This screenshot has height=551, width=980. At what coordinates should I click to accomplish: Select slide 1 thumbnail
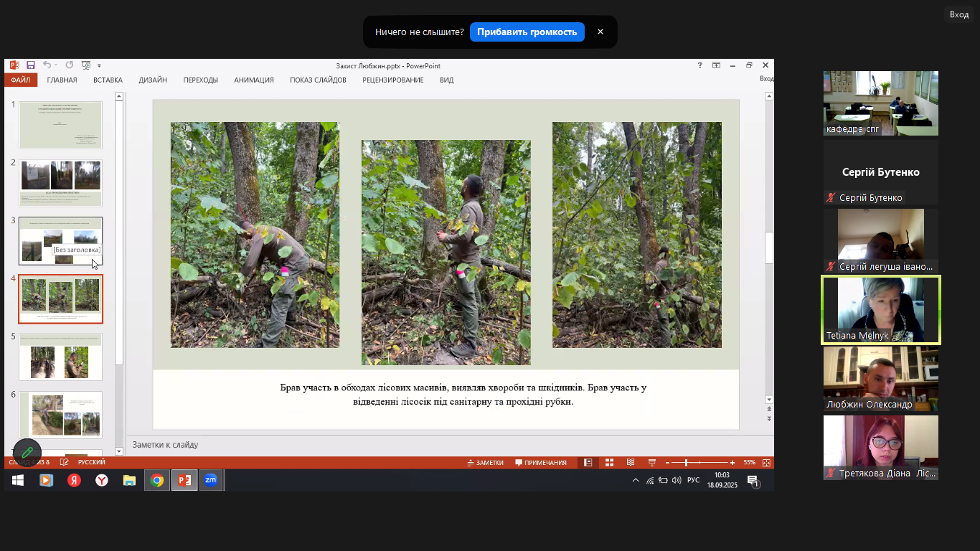[x=60, y=125]
